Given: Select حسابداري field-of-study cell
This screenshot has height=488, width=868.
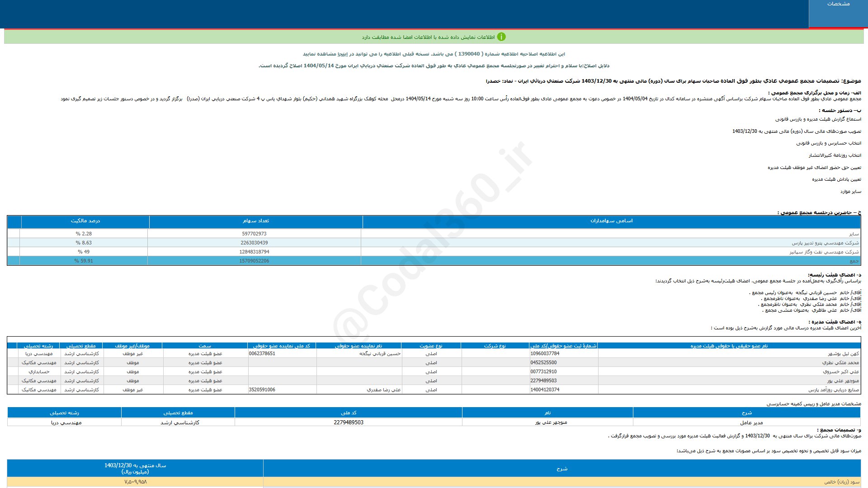Looking at the screenshot, I should click(x=39, y=372).
